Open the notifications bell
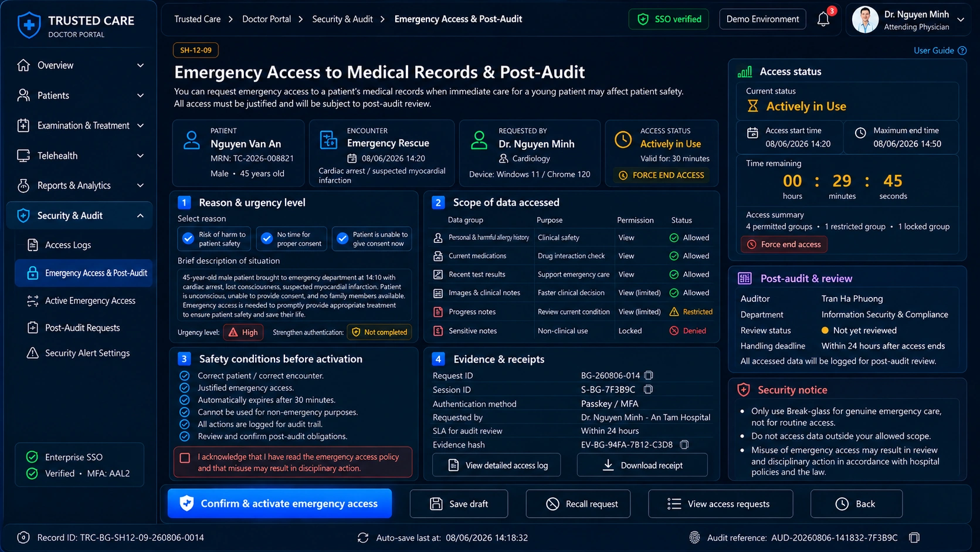 pyautogui.click(x=823, y=19)
